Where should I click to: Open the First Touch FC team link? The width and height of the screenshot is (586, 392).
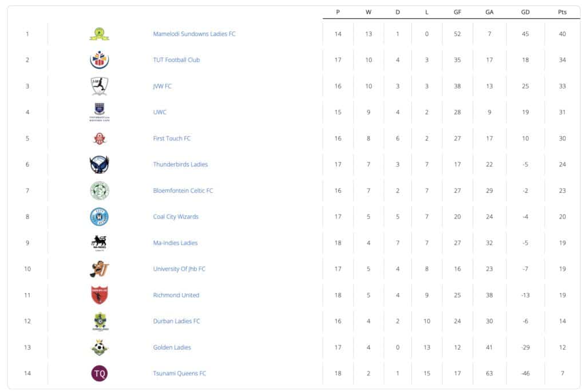click(172, 138)
